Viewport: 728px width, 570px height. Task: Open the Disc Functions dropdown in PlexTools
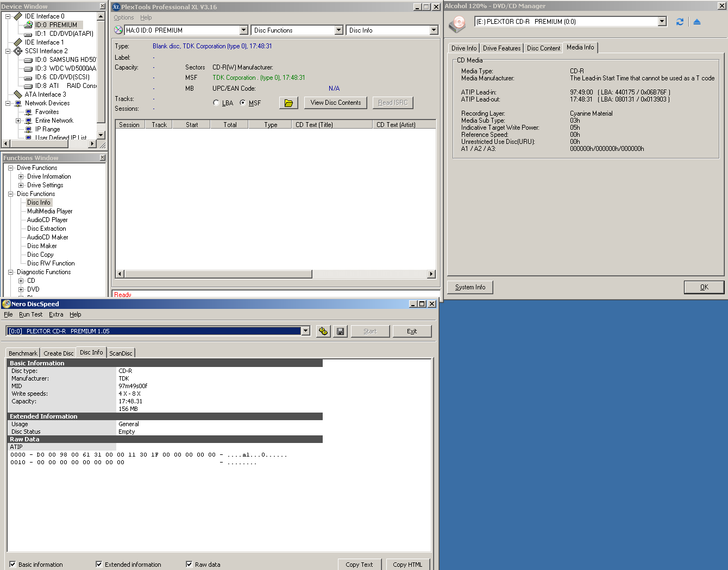pyautogui.click(x=339, y=30)
